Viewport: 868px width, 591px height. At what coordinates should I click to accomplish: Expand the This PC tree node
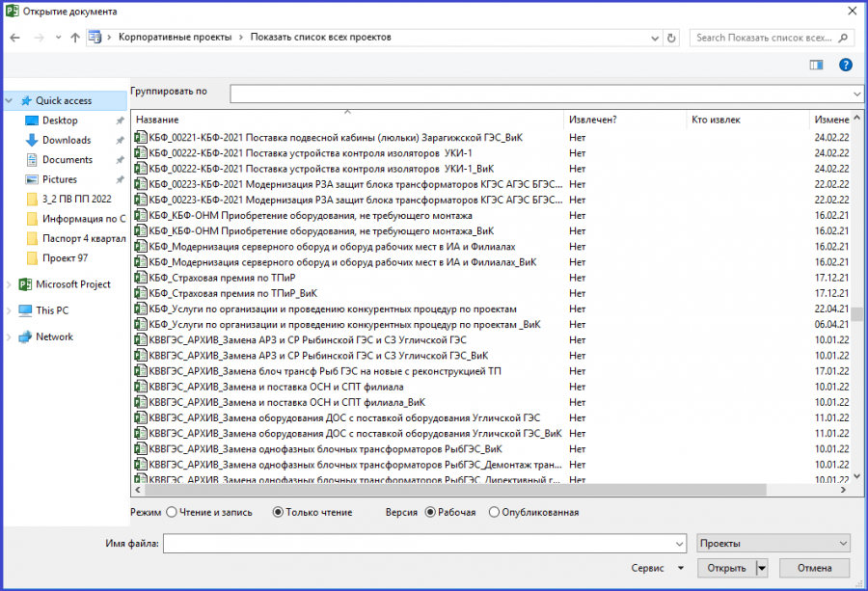(x=9, y=310)
